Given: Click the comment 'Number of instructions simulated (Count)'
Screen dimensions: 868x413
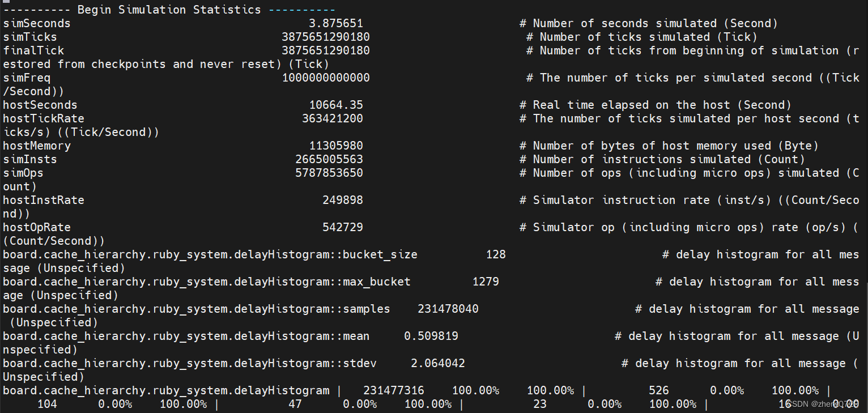Looking at the screenshot, I should (x=669, y=159).
